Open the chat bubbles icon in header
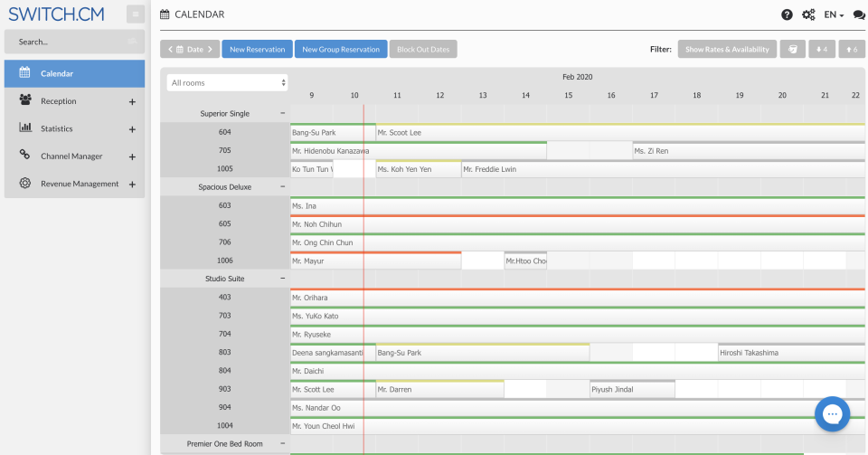This screenshot has width=868, height=455. pos(859,15)
